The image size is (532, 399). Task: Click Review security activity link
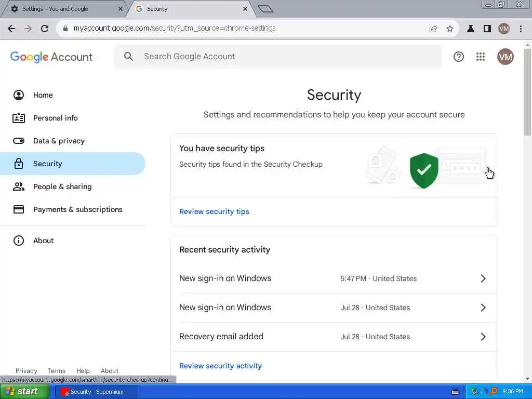pyautogui.click(x=220, y=366)
